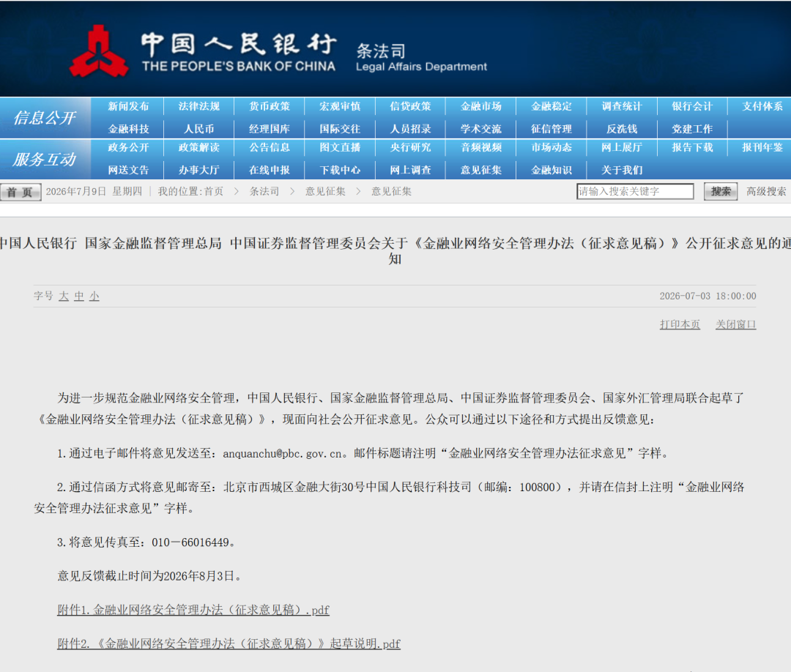Select 音频视频 in navigation

(x=480, y=148)
